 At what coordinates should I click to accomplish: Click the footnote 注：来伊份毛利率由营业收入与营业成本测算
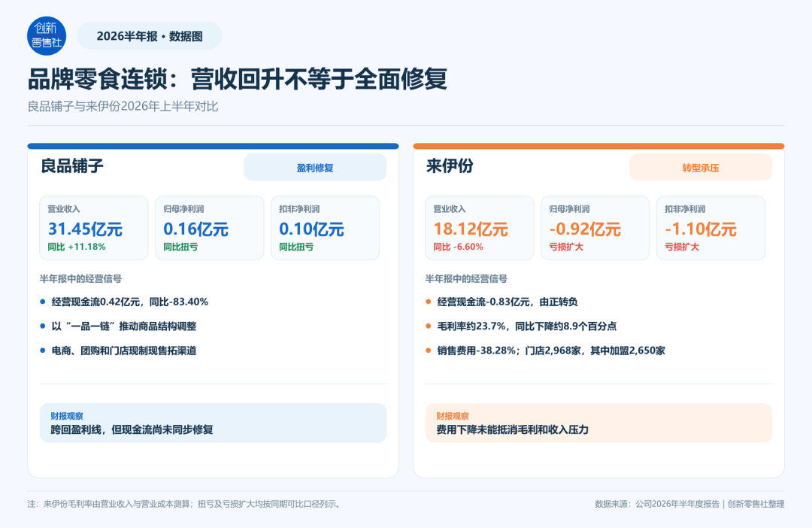pyautogui.click(x=185, y=504)
